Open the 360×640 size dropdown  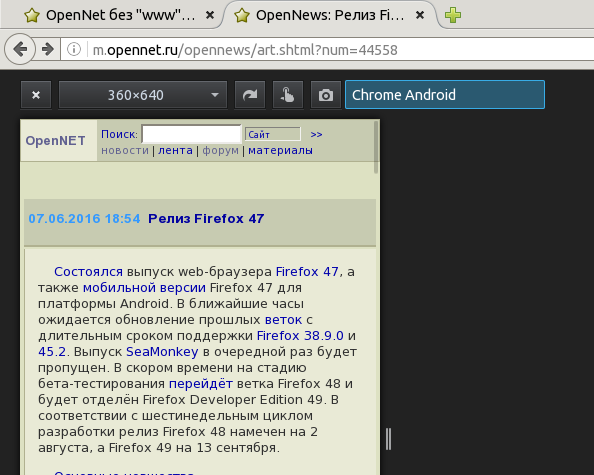(x=143, y=95)
